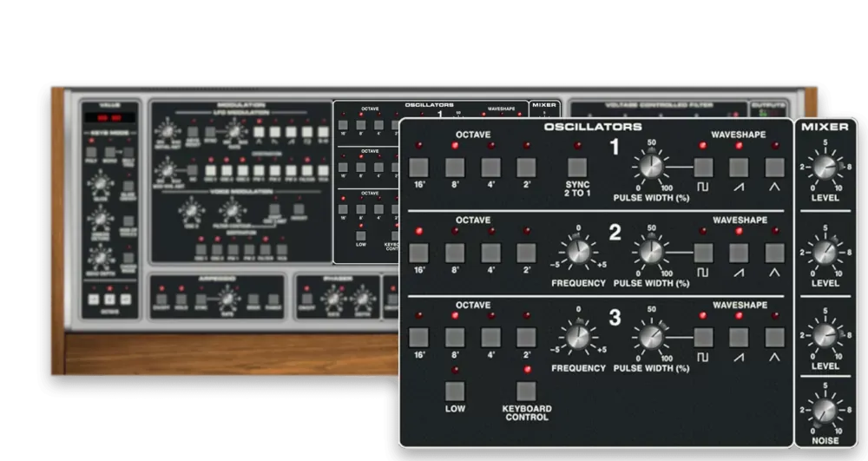Screen dimensions: 868x461
Task: Toggle oscillator 3 Keyboard Control button
Action: 526,392
